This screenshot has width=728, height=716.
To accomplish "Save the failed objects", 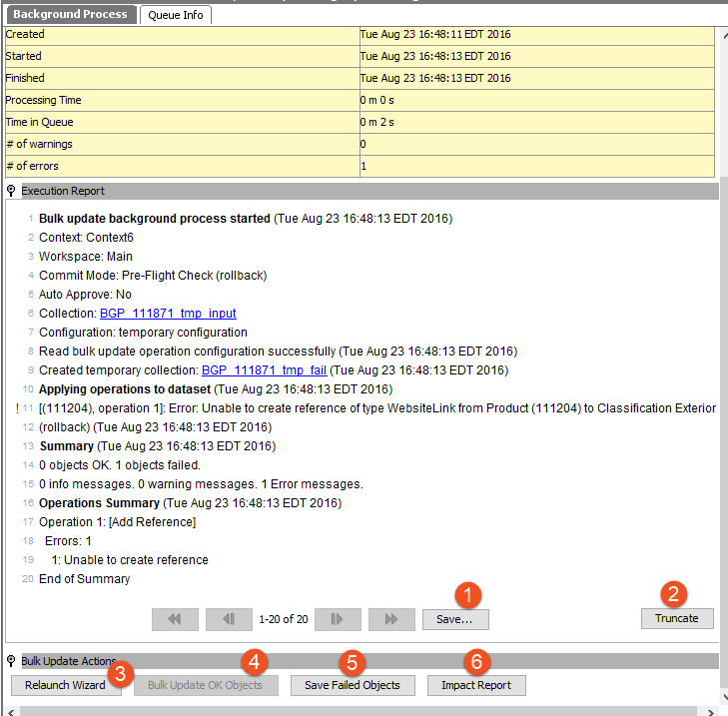I will (354, 685).
